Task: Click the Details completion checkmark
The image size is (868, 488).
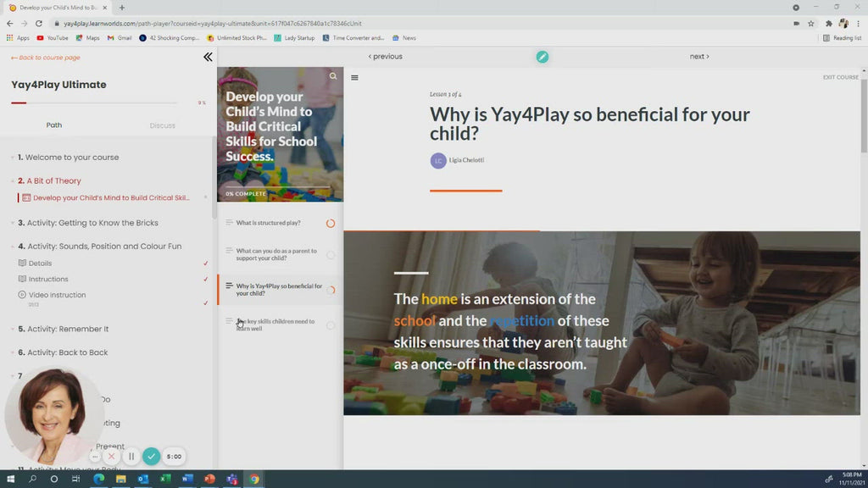Action: point(205,263)
